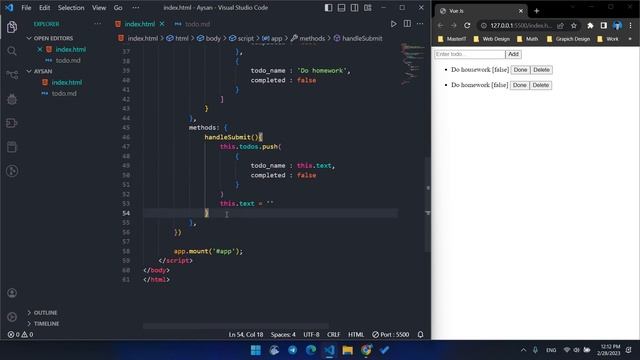The image size is (640, 360).
Task: Open notifications bell in status bar
Action: click(x=420, y=334)
